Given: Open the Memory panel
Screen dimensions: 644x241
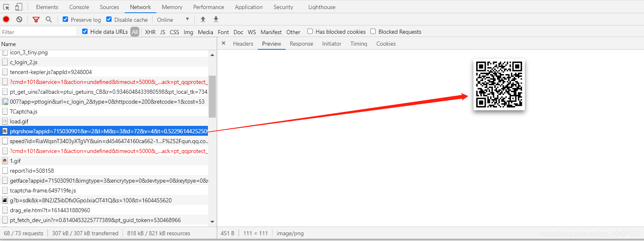Looking at the screenshot, I should pyautogui.click(x=172, y=7).
